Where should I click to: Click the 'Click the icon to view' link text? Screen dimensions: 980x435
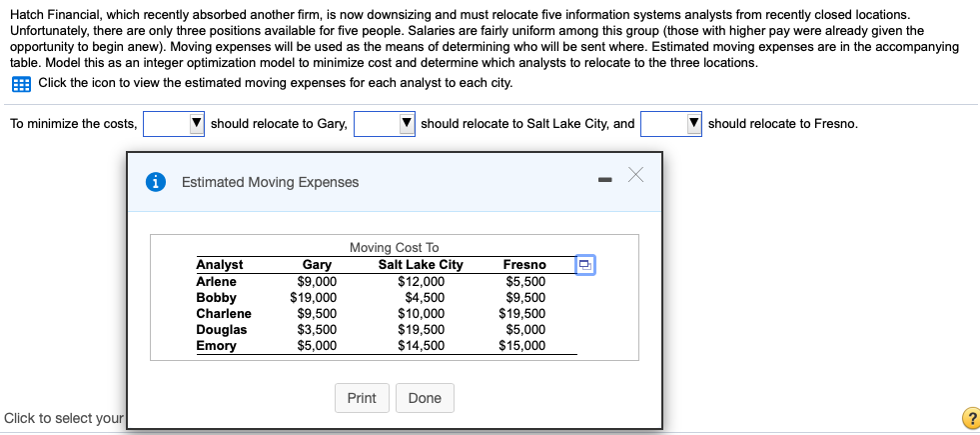click(x=276, y=83)
